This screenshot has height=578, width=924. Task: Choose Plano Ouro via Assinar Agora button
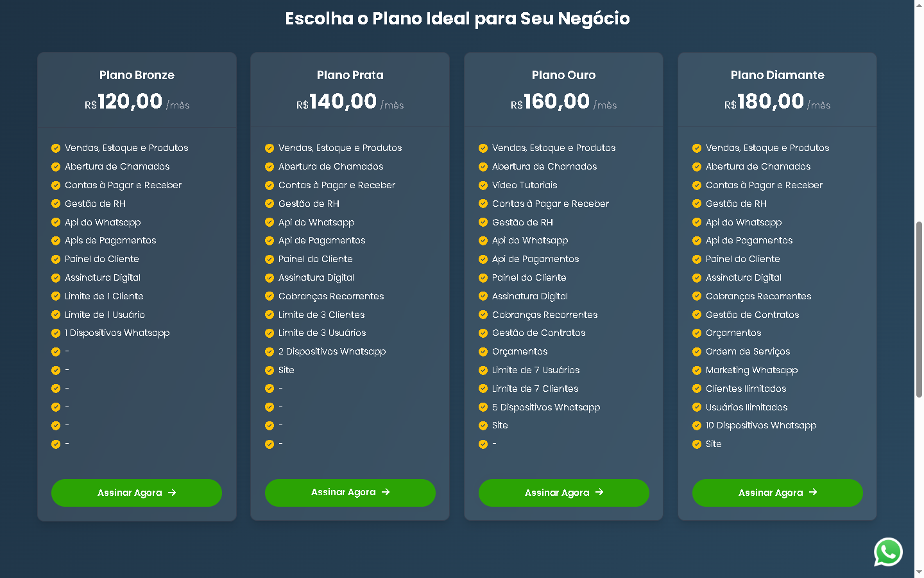coord(563,493)
